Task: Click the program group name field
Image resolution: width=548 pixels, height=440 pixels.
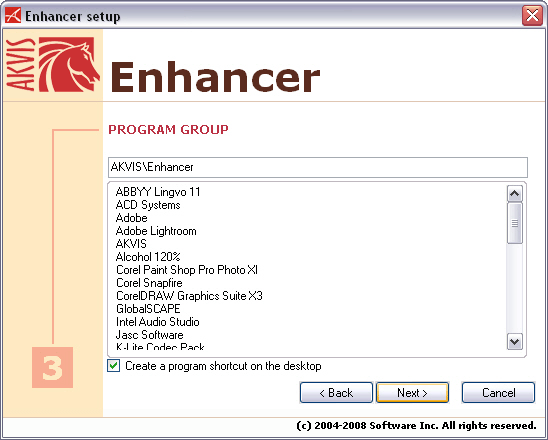Action: pyautogui.click(x=318, y=167)
